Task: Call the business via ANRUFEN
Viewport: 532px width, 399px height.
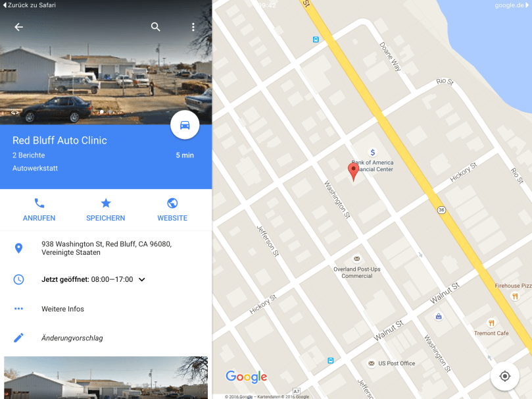Action: point(39,210)
